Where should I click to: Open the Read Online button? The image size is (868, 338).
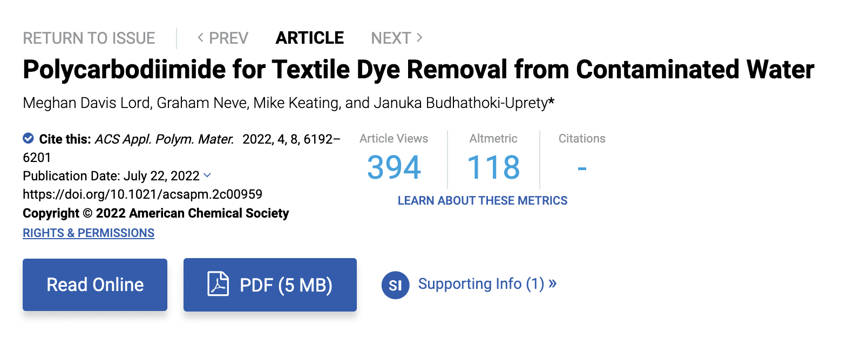pos(95,285)
